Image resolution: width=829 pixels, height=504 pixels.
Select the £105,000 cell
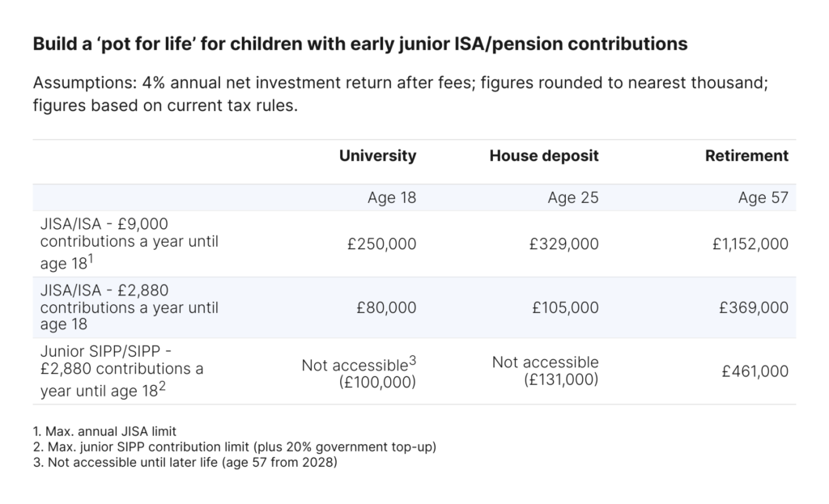[565, 307]
